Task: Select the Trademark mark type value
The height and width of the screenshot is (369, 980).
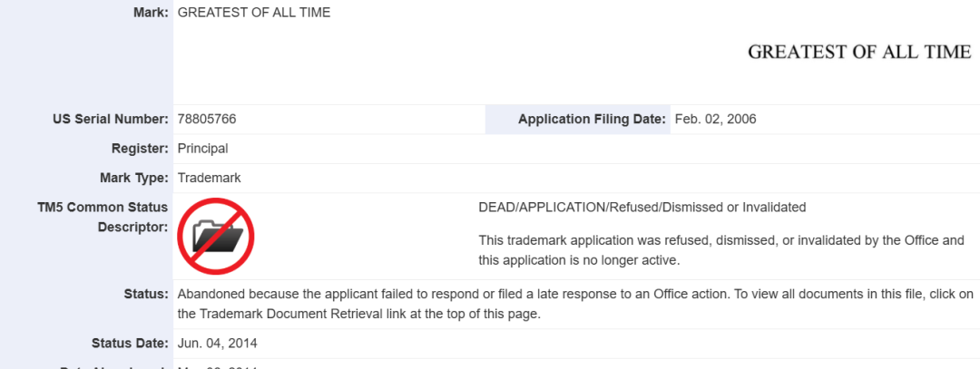Action: [x=209, y=178]
